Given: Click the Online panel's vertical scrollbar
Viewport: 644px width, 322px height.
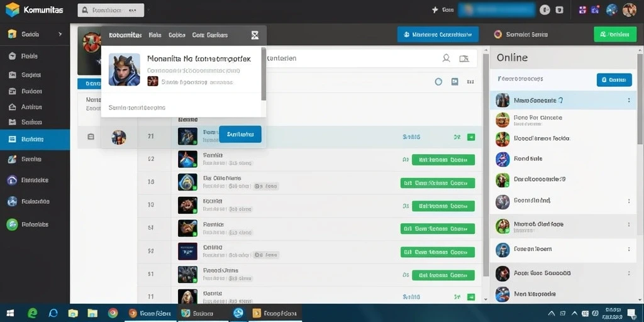Looking at the screenshot, I should tap(640, 99).
